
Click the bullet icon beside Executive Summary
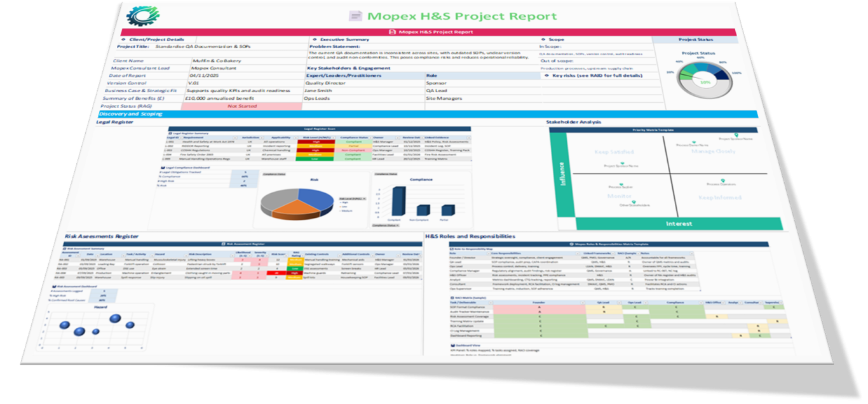pyautogui.click(x=314, y=39)
